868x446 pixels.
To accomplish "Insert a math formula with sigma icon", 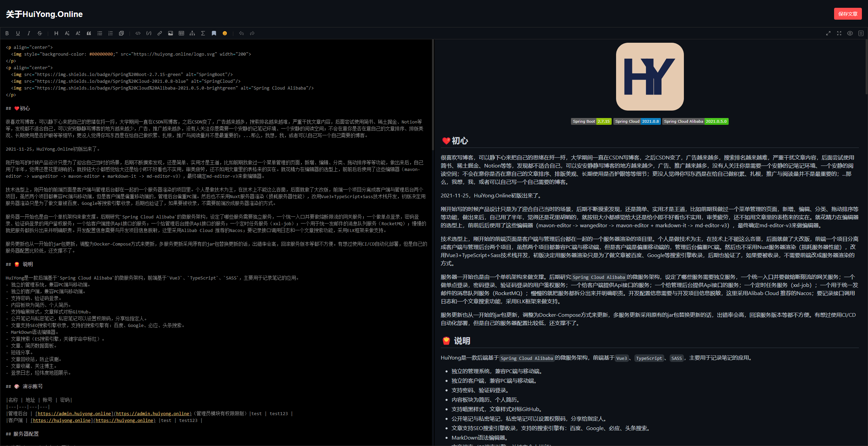I will coord(203,33).
